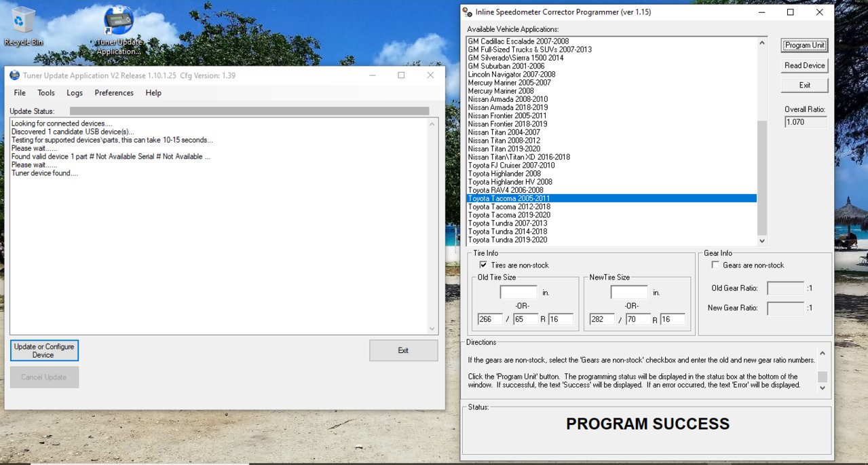This screenshot has height=465, width=868.
Task: Open the Help menu in Tuner Update
Action: 153,93
